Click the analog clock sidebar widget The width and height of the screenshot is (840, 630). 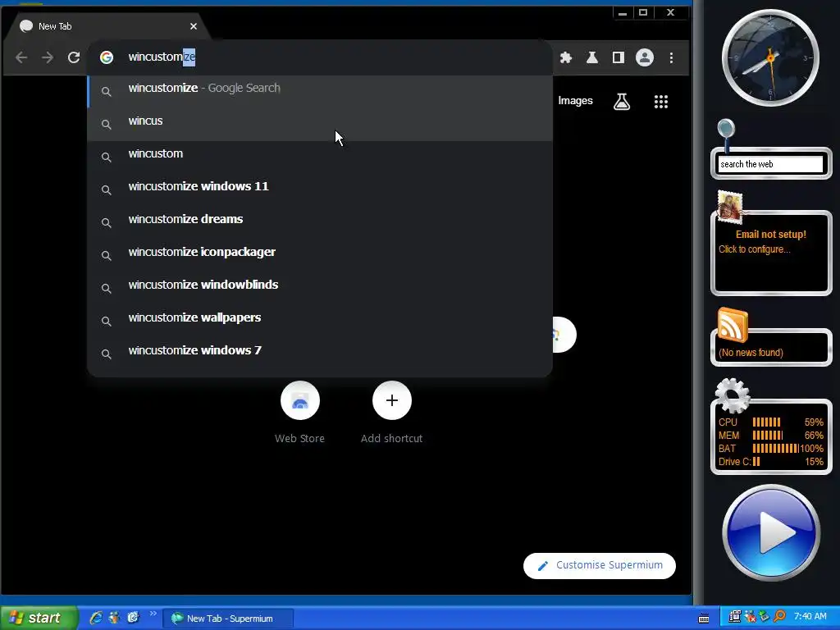point(770,57)
